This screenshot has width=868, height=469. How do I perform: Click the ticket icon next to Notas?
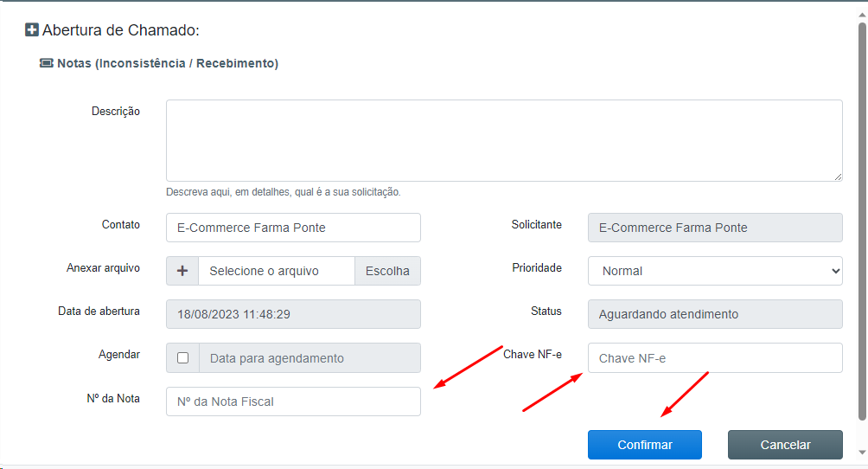click(x=47, y=63)
